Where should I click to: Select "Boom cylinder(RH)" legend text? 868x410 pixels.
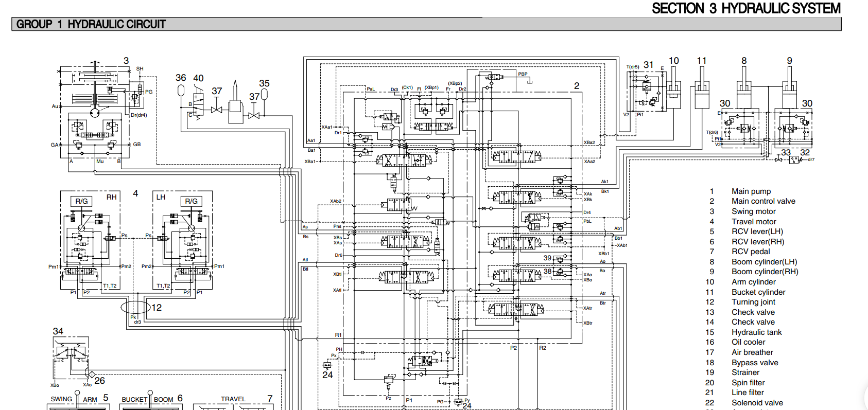[x=765, y=272]
